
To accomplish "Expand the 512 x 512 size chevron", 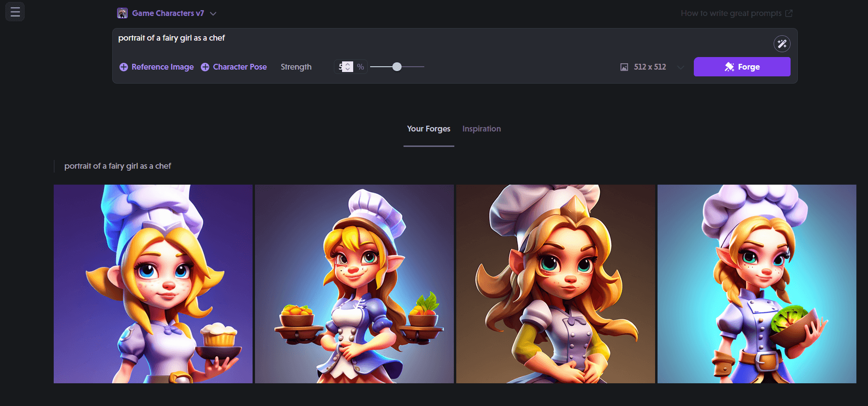I will coord(681,67).
